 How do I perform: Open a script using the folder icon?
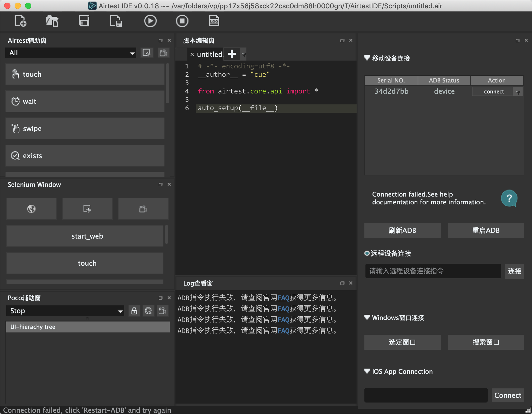click(x=52, y=21)
